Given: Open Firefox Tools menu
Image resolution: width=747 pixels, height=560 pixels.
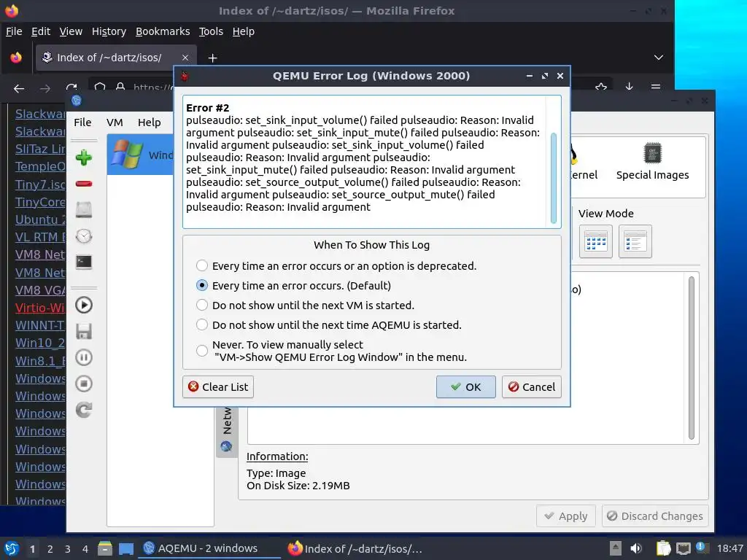Looking at the screenshot, I should coord(211,31).
